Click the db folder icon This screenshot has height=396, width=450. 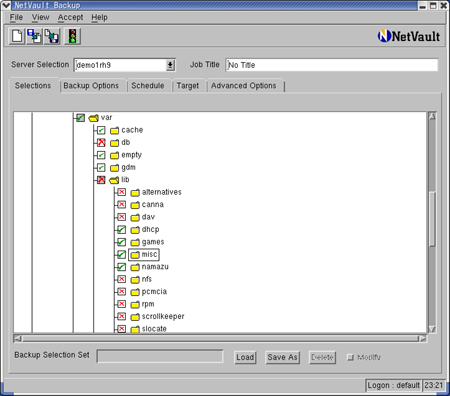[114, 143]
